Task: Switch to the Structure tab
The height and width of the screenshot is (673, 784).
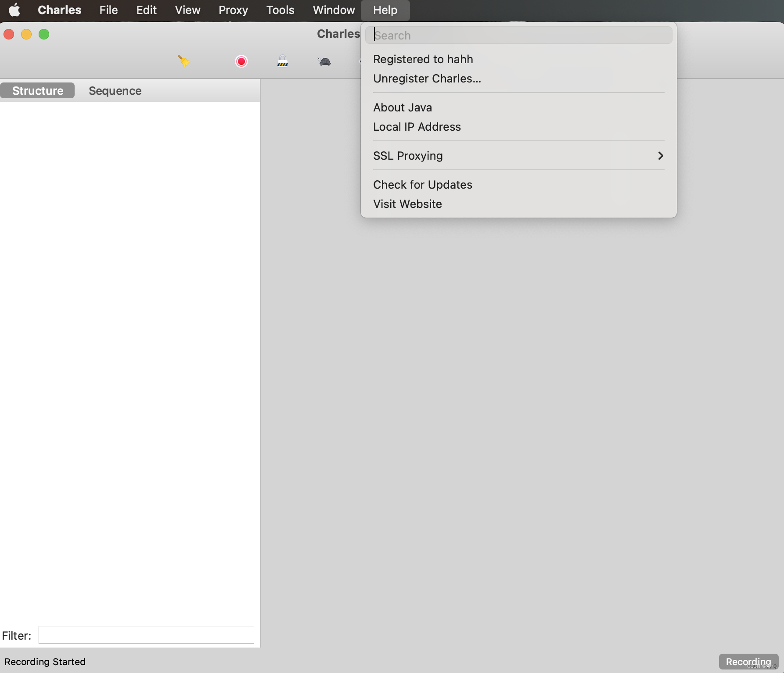Action: pyautogui.click(x=37, y=90)
